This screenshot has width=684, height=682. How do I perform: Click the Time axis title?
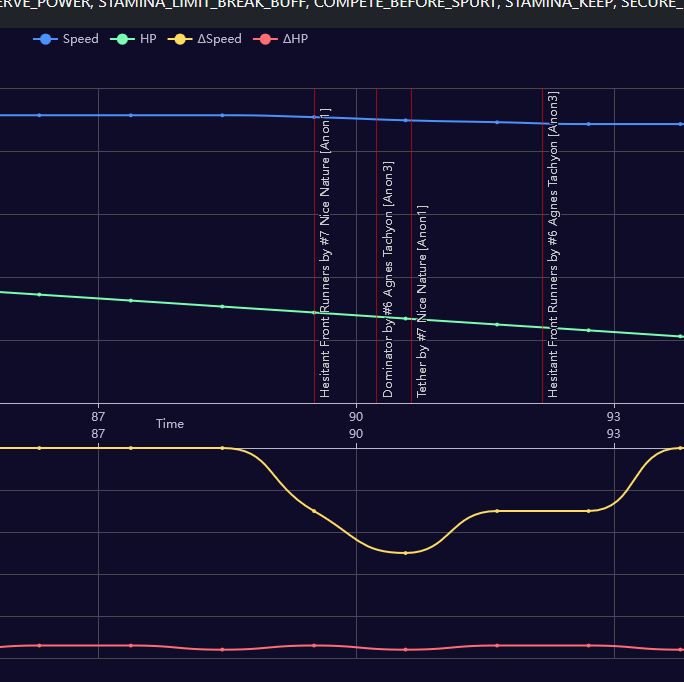coord(170,424)
